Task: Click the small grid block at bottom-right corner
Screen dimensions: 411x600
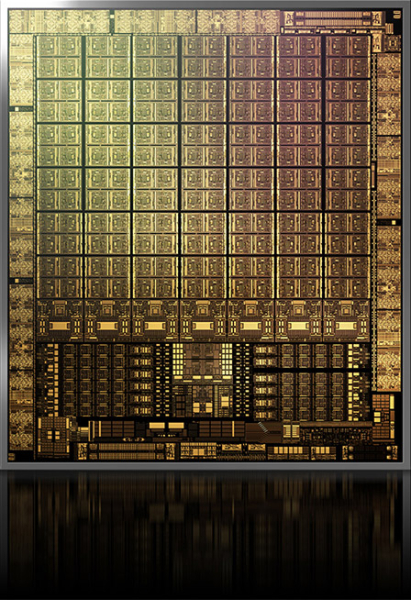Action: point(381,417)
